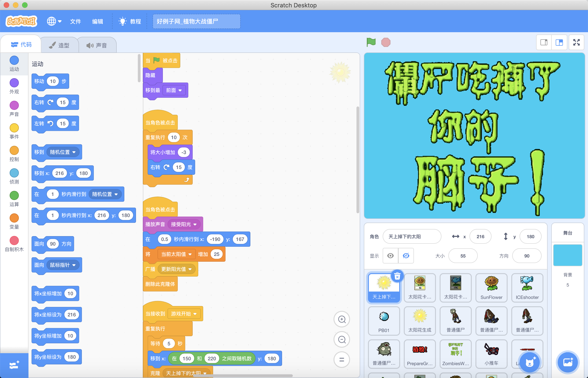
Task: Select the 小推车 sprite
Action: click(x=491, y=354)
